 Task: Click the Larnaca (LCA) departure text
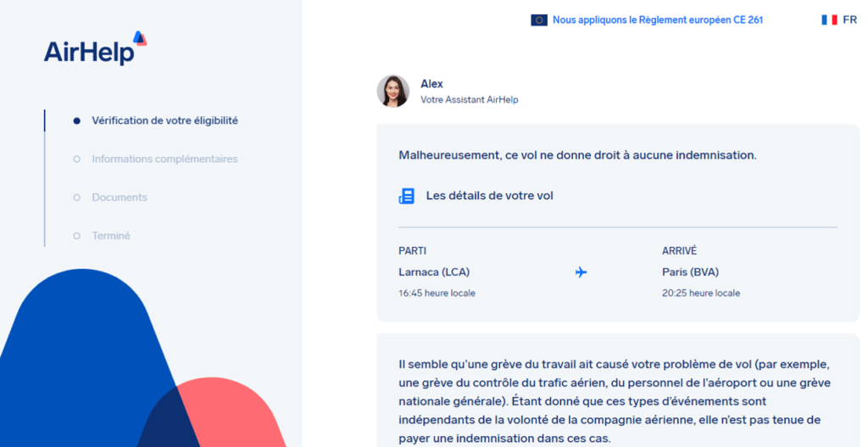(x=434, y=272)
